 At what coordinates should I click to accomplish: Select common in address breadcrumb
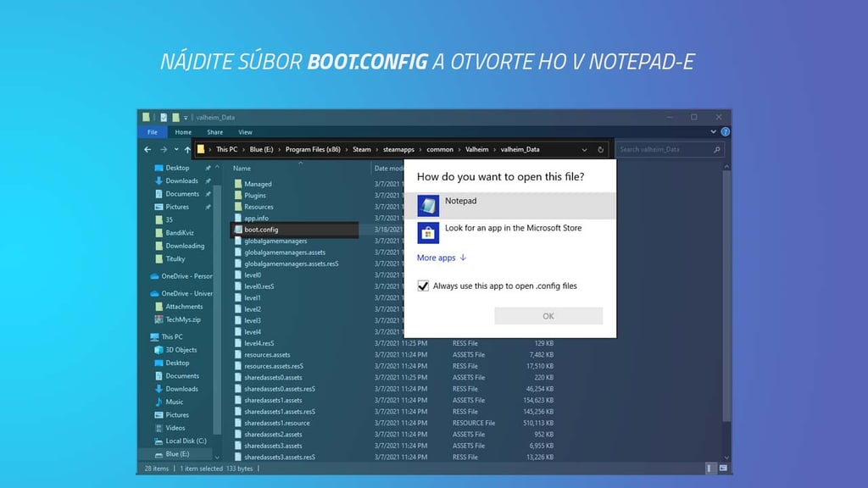[x=440, y=149]
